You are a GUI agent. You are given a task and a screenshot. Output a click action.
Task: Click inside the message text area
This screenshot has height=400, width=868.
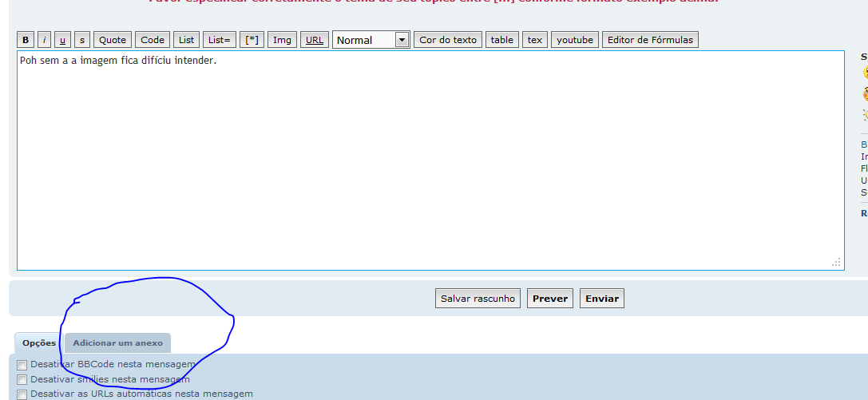pyautogui.click(x=430, y=160)
